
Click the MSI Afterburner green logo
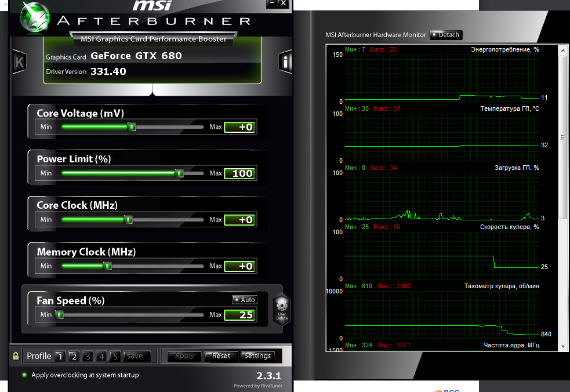tap(35, 17)
